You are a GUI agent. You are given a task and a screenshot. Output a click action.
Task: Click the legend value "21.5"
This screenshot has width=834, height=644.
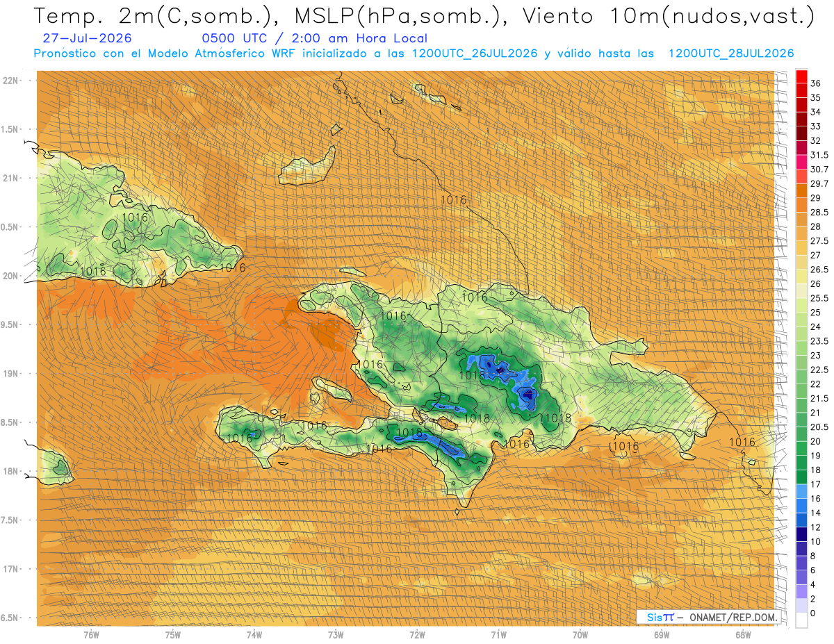[819, 399]
